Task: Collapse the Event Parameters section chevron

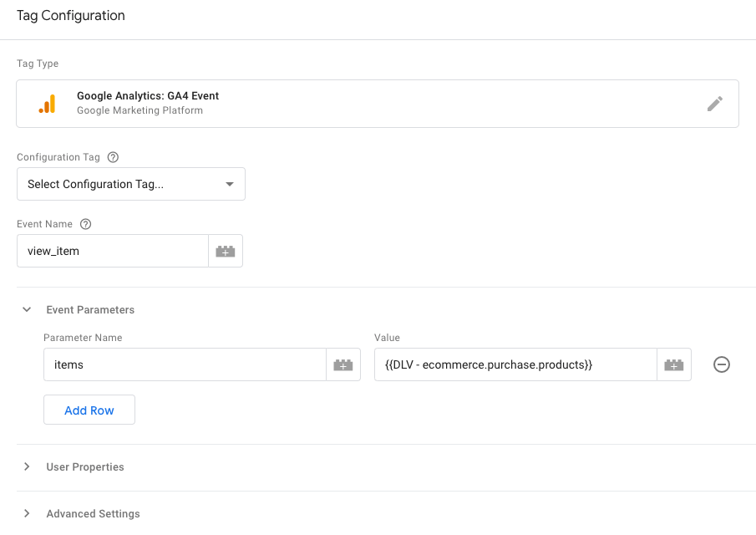Action: (27, 309)
